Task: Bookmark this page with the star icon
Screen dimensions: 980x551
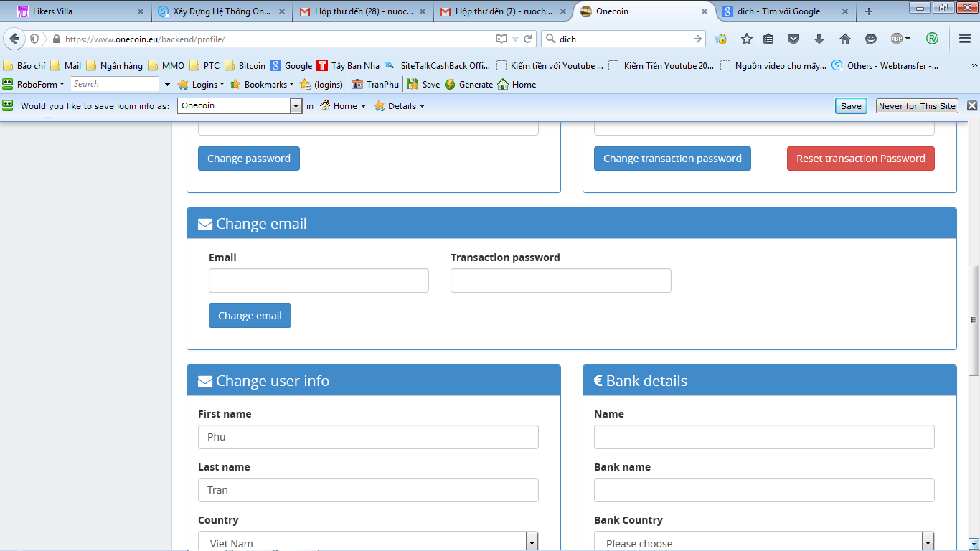Action: [x=747, y=39]
